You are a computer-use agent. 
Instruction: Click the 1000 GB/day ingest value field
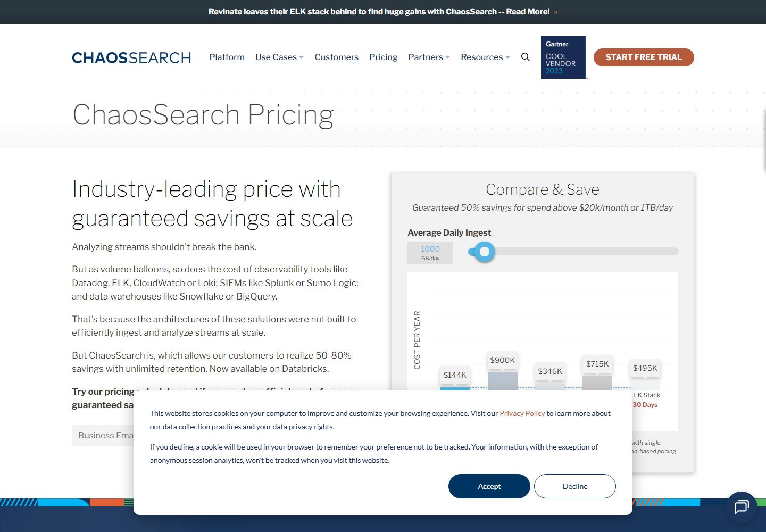(x=430, y=253)
